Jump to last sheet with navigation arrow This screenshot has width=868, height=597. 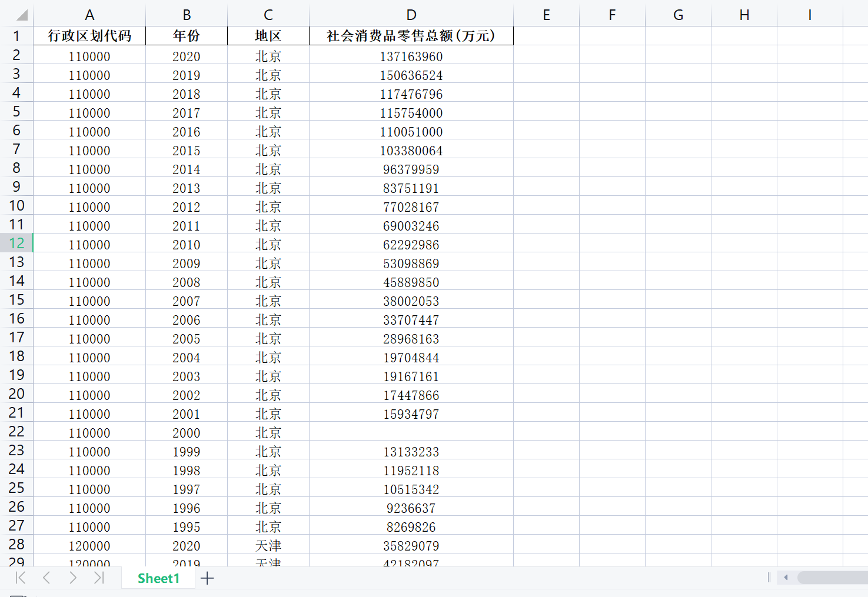99,578
